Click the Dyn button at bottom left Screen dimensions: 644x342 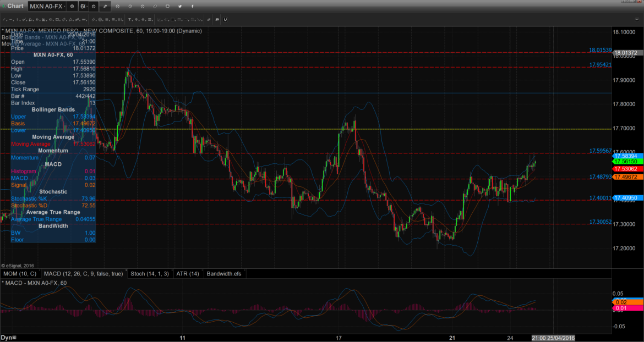[8, 338]
